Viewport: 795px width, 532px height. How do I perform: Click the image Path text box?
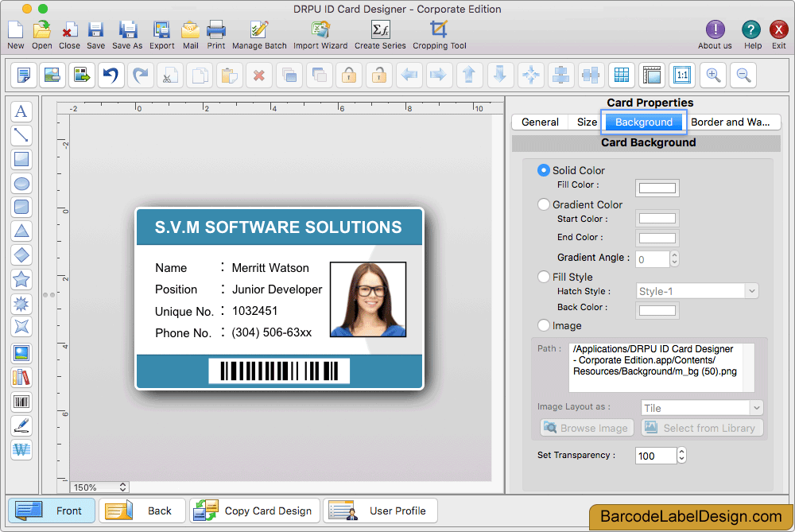(661, 367)
